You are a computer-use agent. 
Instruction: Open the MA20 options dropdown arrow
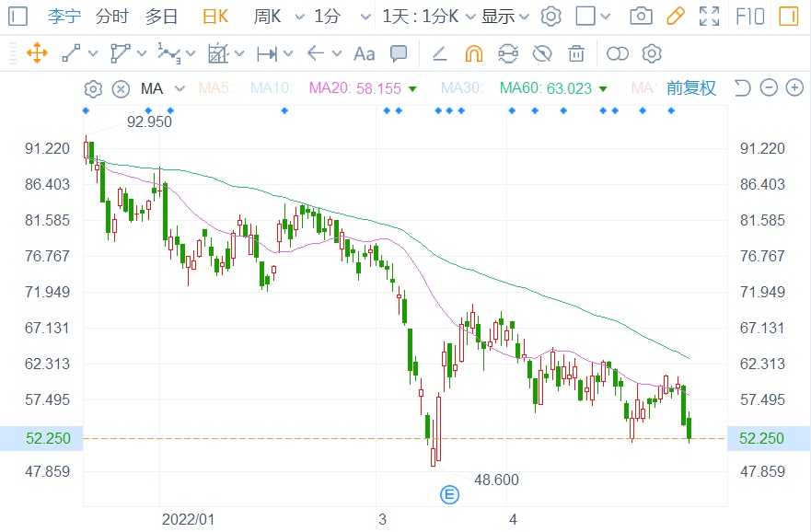point(412,89)
